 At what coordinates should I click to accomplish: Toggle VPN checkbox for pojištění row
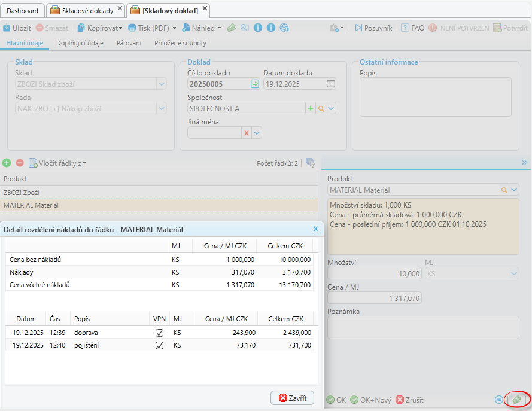coord(159,345)
